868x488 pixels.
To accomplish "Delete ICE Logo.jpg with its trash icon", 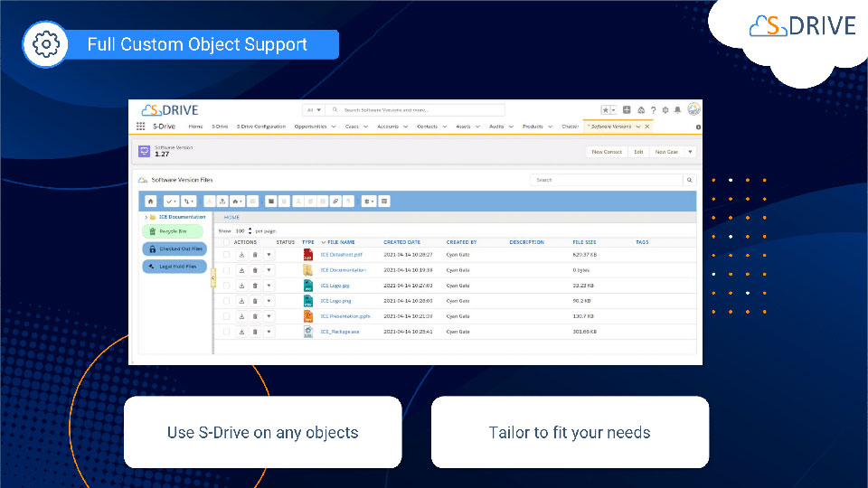I will (x=255, y=286).
